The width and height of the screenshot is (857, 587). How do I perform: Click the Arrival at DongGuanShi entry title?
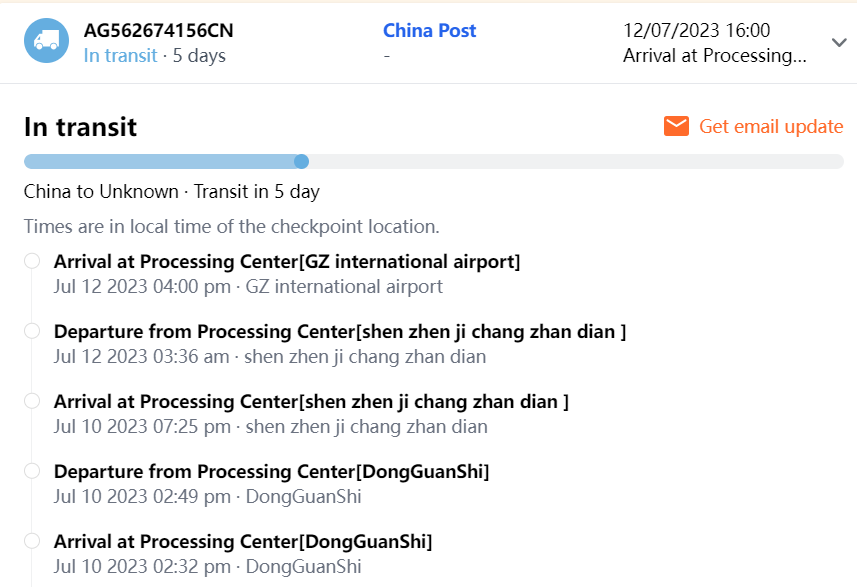(x=243, y=542)
